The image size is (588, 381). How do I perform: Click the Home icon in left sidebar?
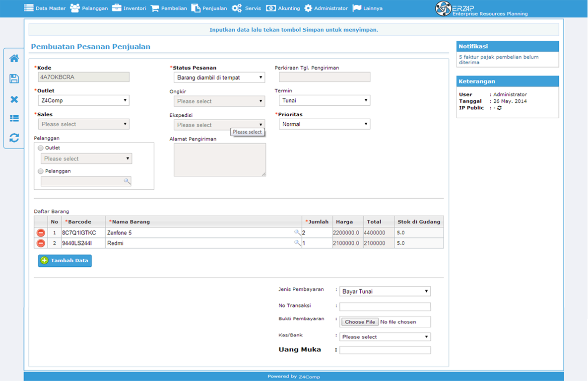coord(14,58)
